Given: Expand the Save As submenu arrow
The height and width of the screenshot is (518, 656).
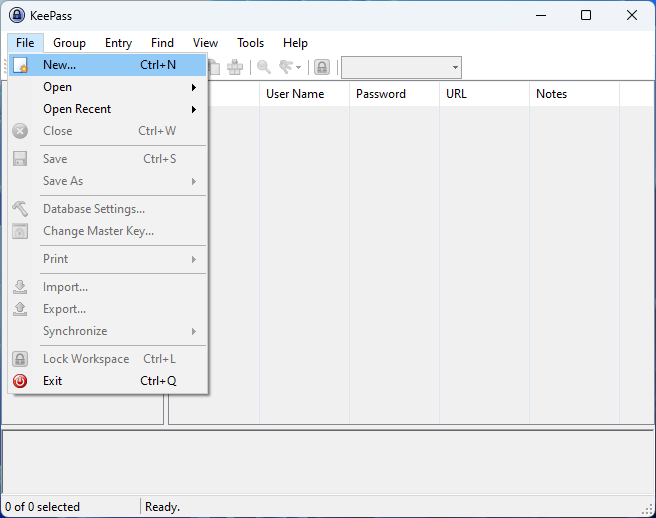Looking at the screenshot, I should (194, 181).
